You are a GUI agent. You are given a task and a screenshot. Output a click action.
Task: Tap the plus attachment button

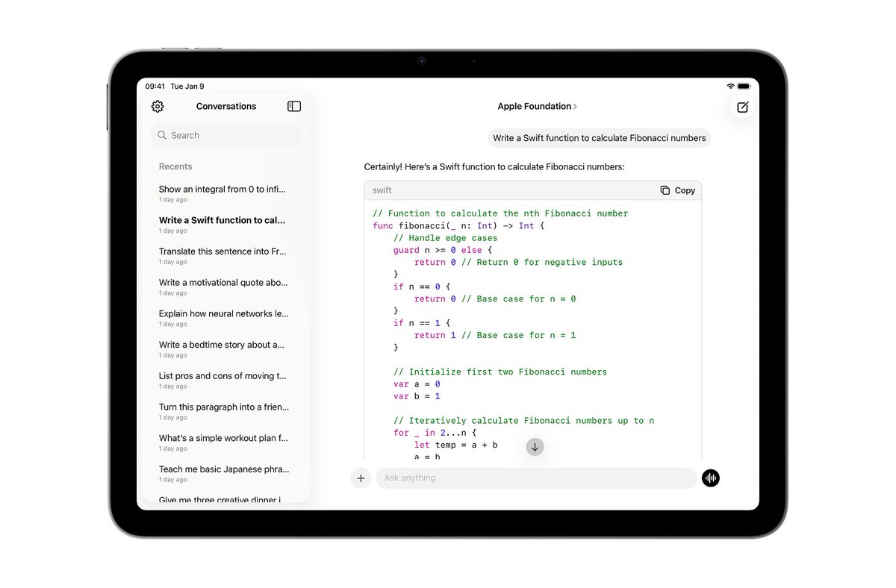[361, 478]
